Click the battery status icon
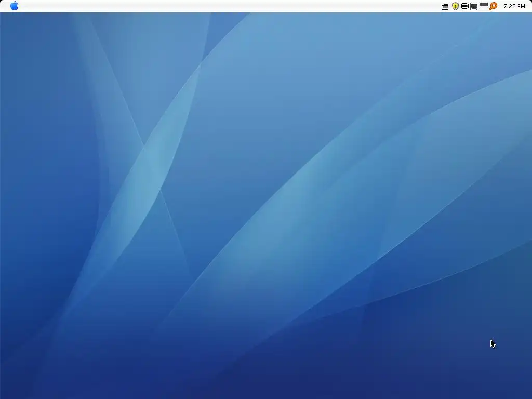Screen dimensions: 532x399 click(x=465, y=6)
